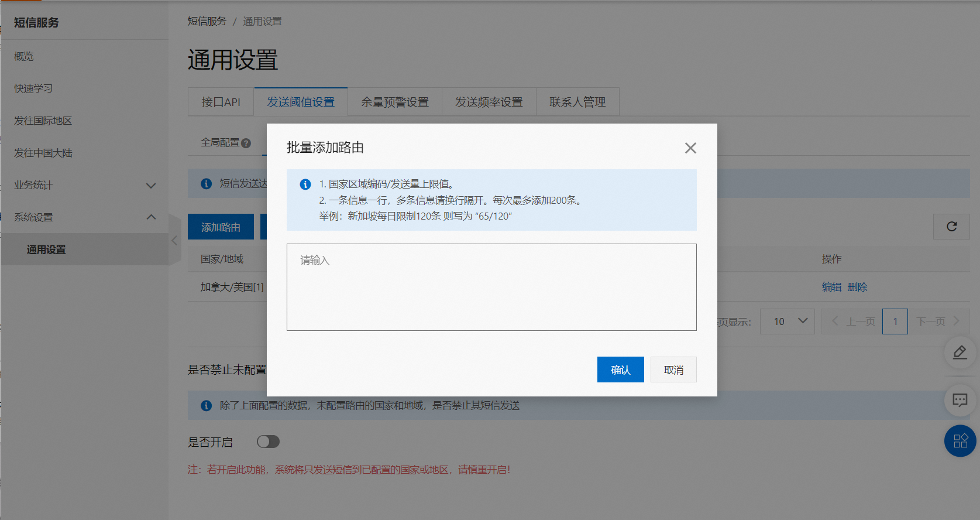Click info icon beside 除了上面配置的数据 notice

pos(206,405)
